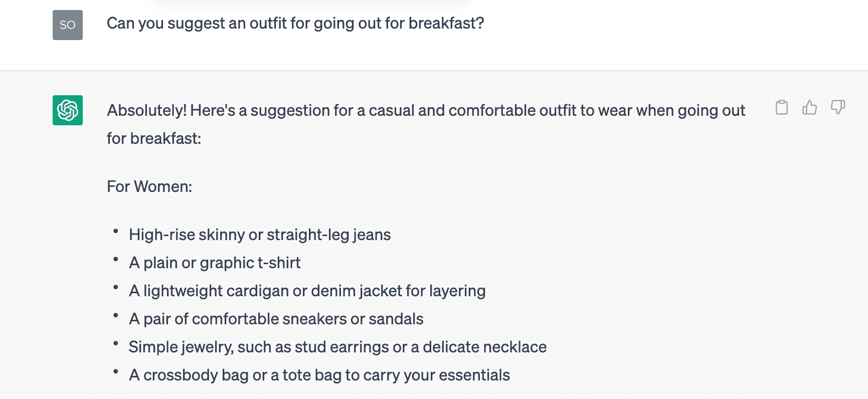Click the word "breakfast?" in the user message
Image resolution: width=868 pixels, height=399 pixels.
(x=446, y=23)
